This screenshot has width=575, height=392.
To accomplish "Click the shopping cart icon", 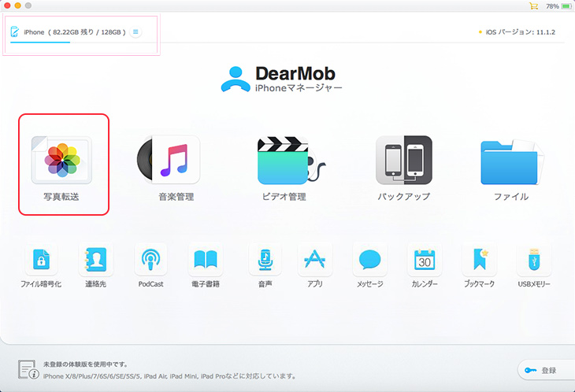I will pos(533,6).
